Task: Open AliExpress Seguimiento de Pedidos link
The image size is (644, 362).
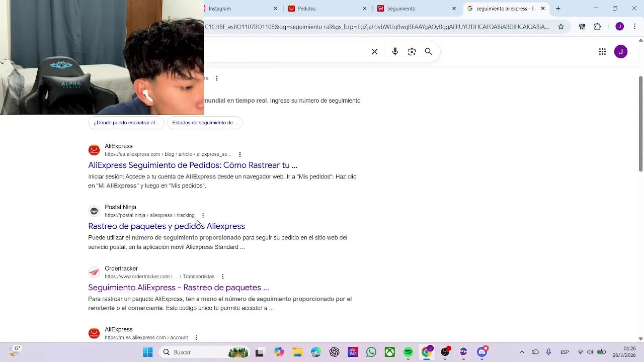Action: [193, 165]
